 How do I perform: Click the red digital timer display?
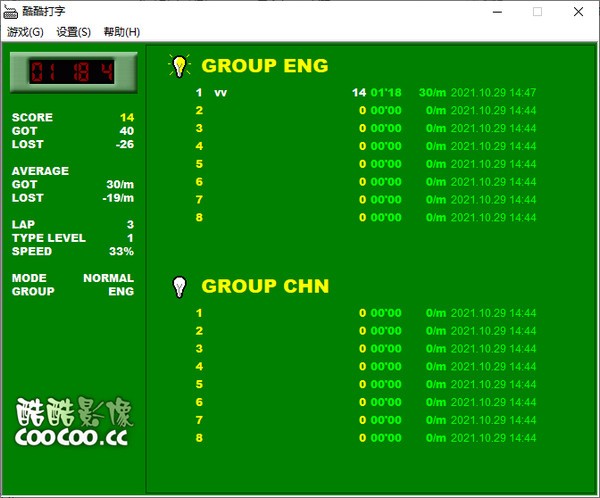[x=72, y=72]
